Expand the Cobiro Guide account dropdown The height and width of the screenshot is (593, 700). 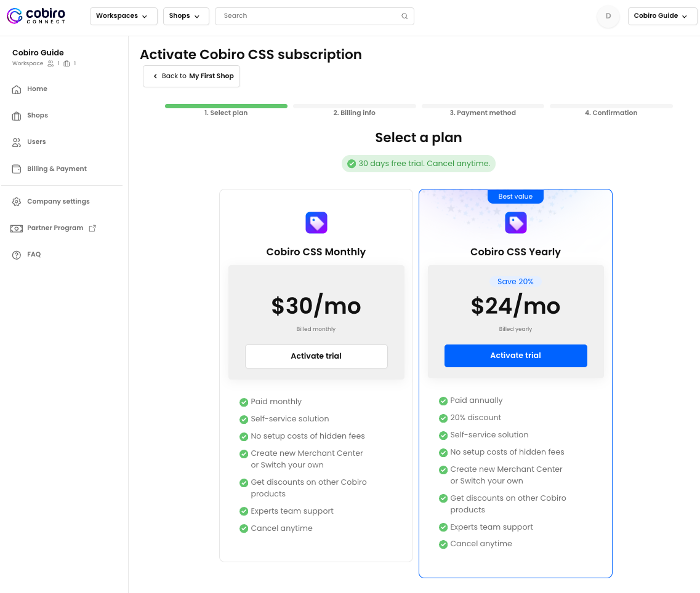coord(662,16)
